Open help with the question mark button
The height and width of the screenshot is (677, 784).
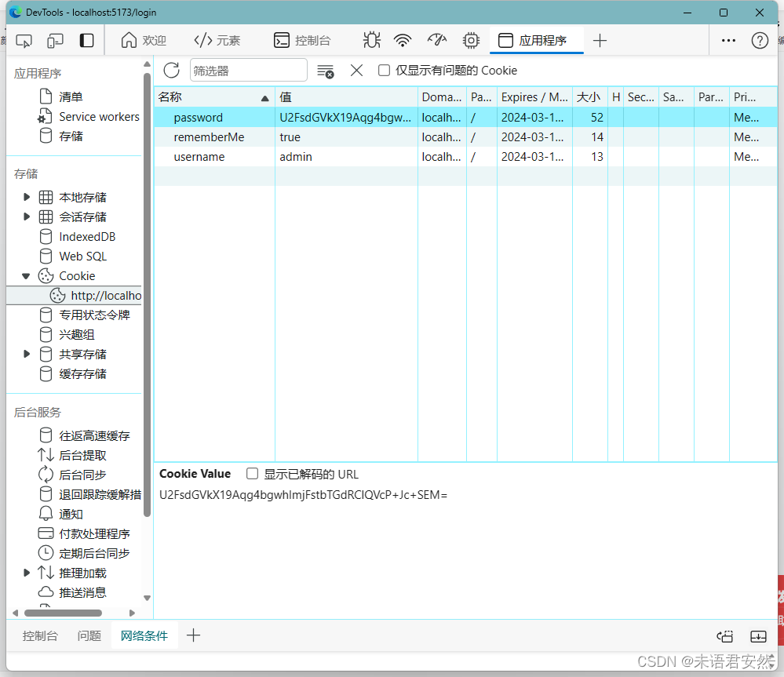click(x=759, y=40)
